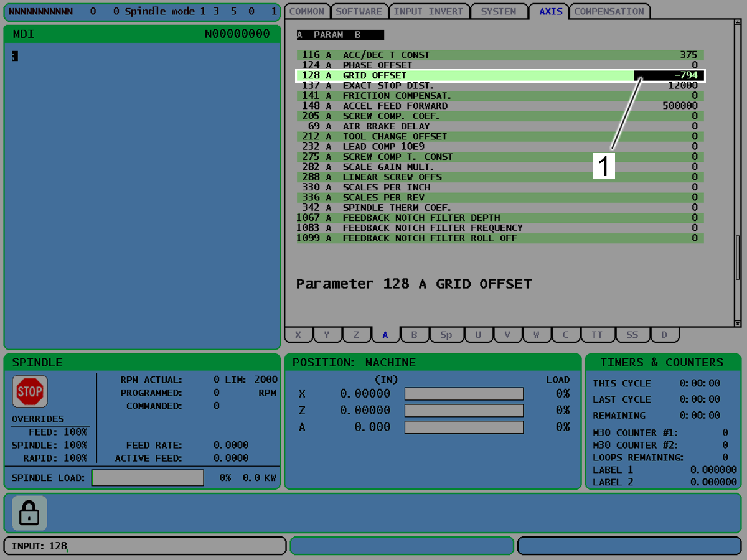Click the red spindle STOP icon

[x=30, y=391]
